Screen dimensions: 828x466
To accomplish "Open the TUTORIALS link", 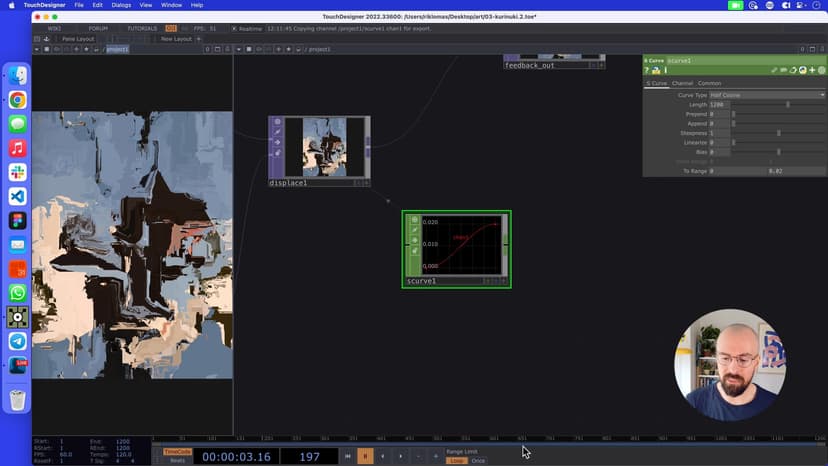I will click(142, 28).
